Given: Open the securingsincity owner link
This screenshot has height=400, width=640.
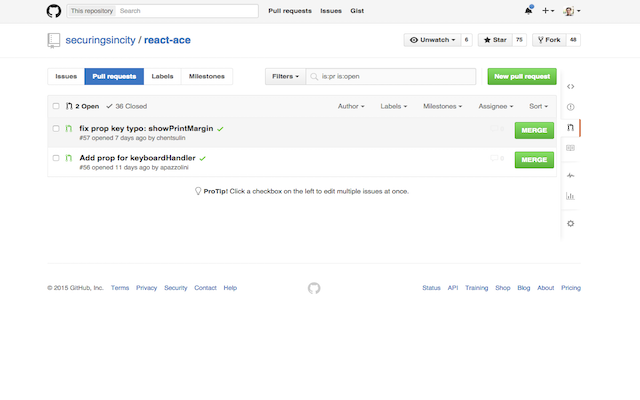Looking at the screenshot, I should [x=100, y=40].
